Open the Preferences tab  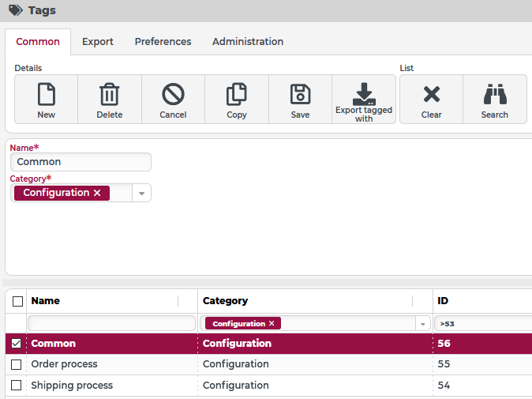pyautogui.click(x=163, y=42)
